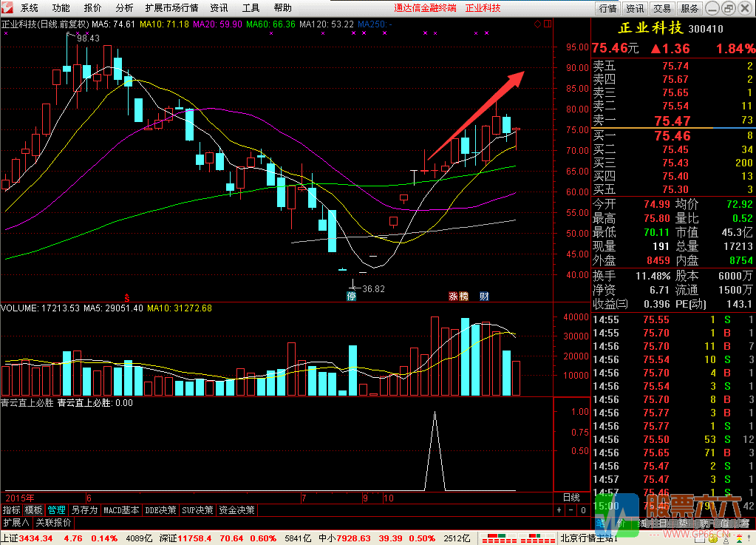Click the PE(动) value 143.1
756x545 pixels.
(x=739, y=304)
